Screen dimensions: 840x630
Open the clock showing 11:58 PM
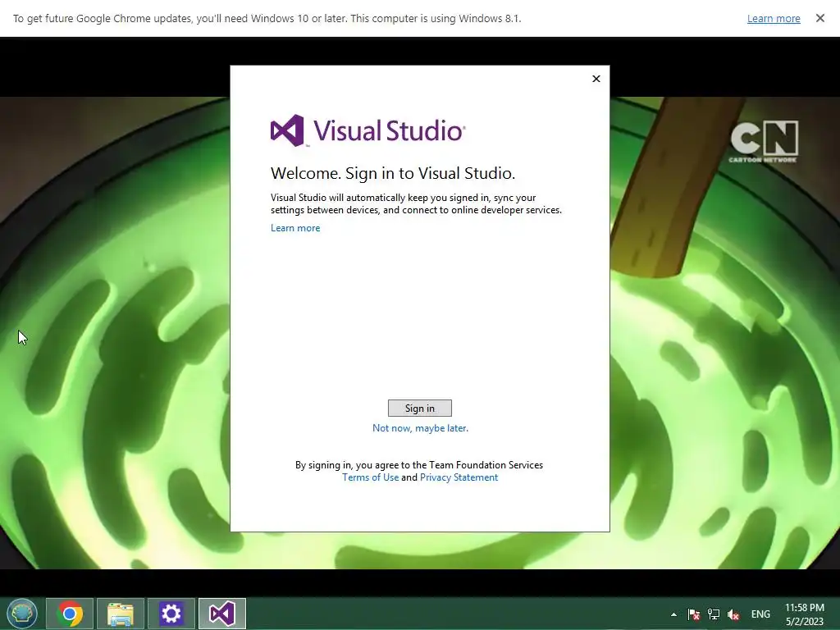[804, 614]
